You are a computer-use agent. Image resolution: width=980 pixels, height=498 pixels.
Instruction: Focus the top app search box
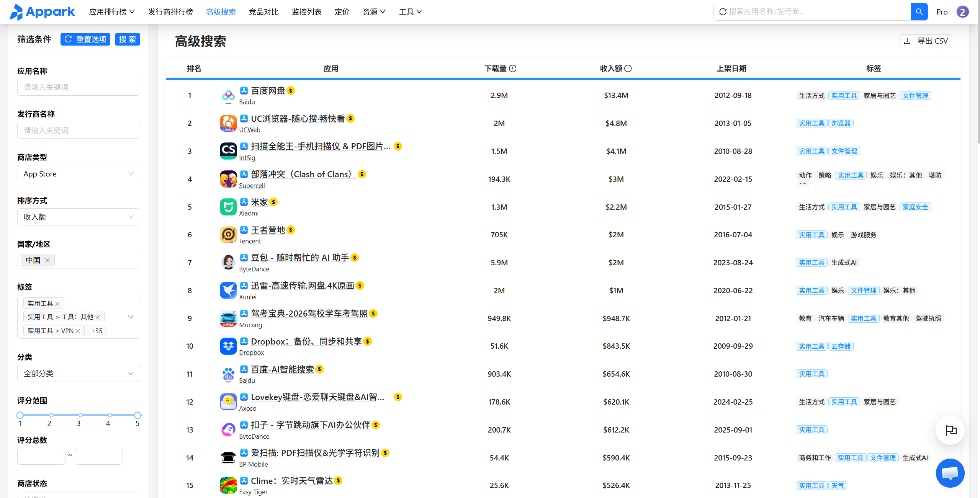pos(813,12)
